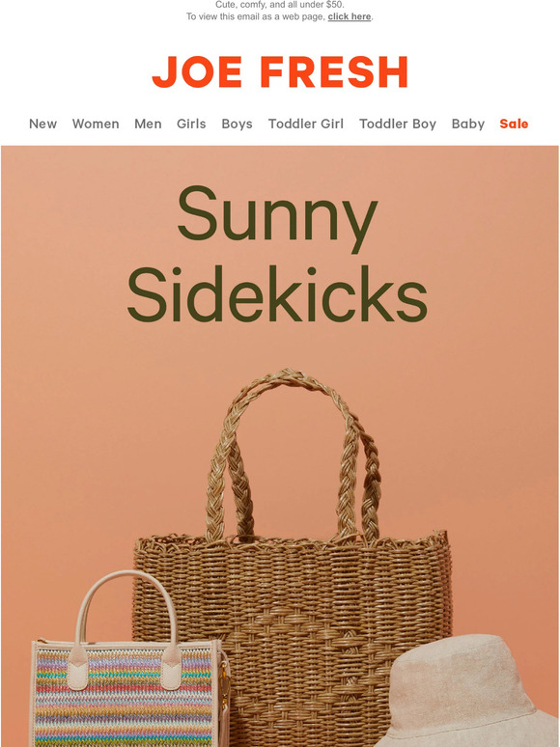
Task: Open the 'click here' web page link
Action: (x=350, y=16)
